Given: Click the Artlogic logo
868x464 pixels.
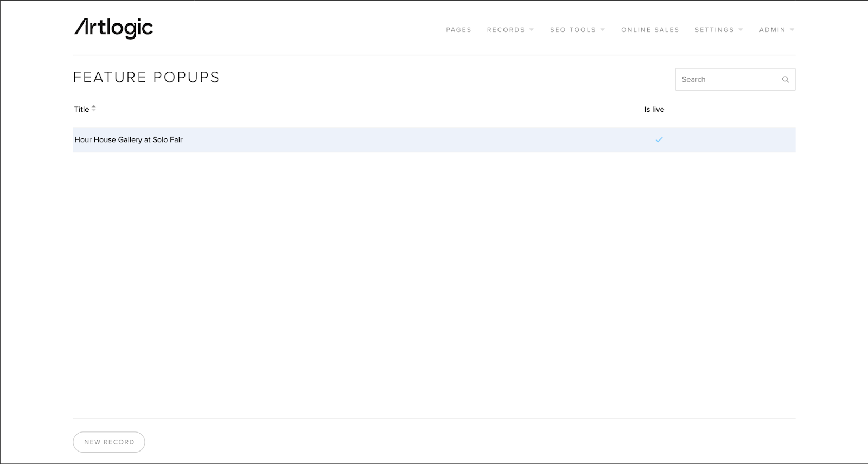Looking at the screenshot, I should click(113, 28).
